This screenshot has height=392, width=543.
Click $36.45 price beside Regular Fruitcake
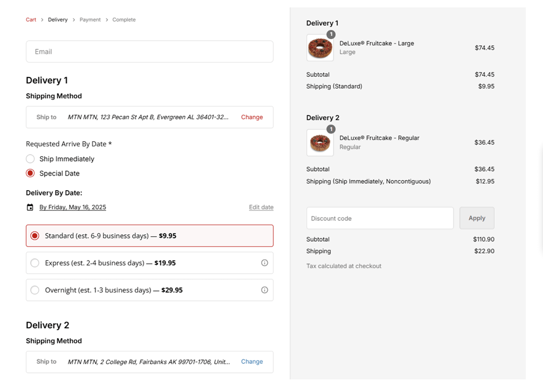click(484, 142)
